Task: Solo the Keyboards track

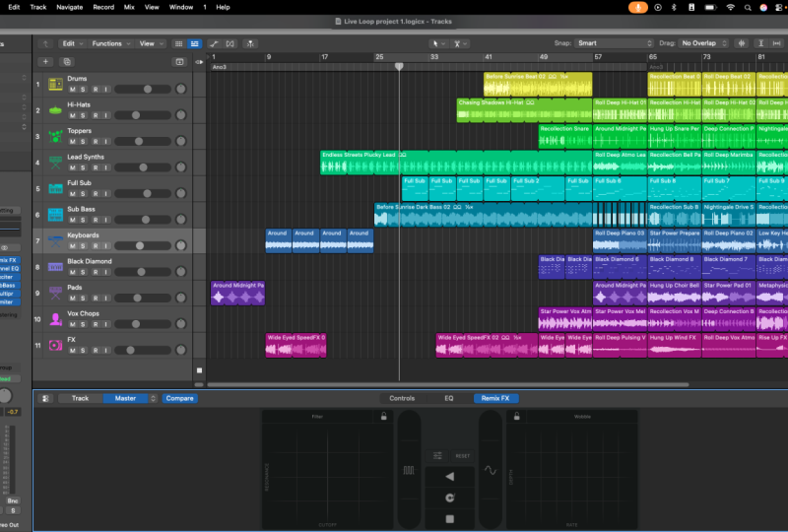Action: pos(83,246)
